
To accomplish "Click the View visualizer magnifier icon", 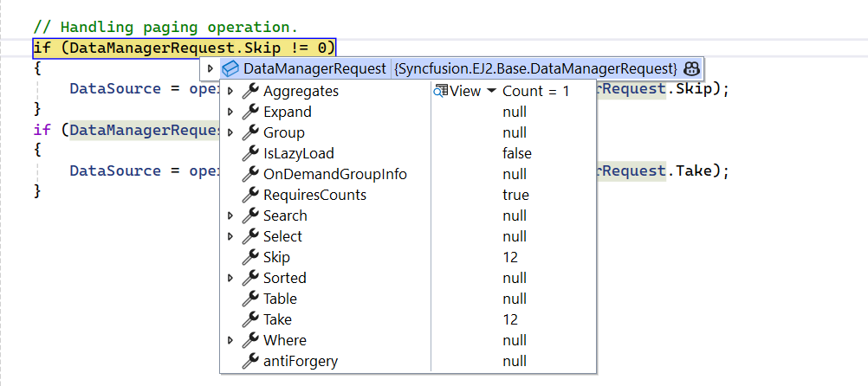I will click(441, 91).
